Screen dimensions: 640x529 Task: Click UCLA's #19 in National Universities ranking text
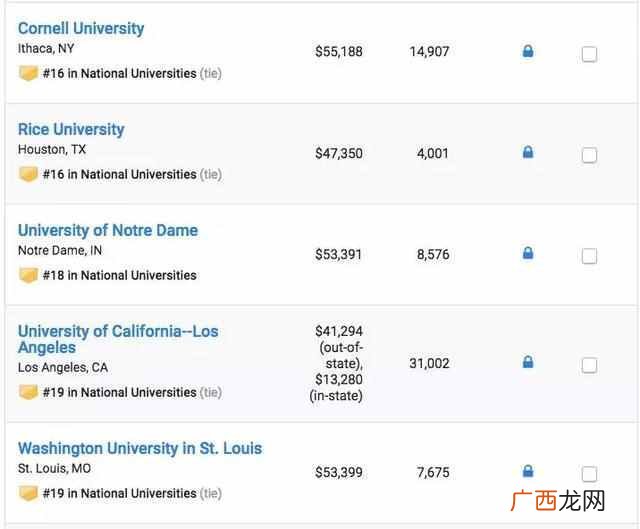click(120, 392)
